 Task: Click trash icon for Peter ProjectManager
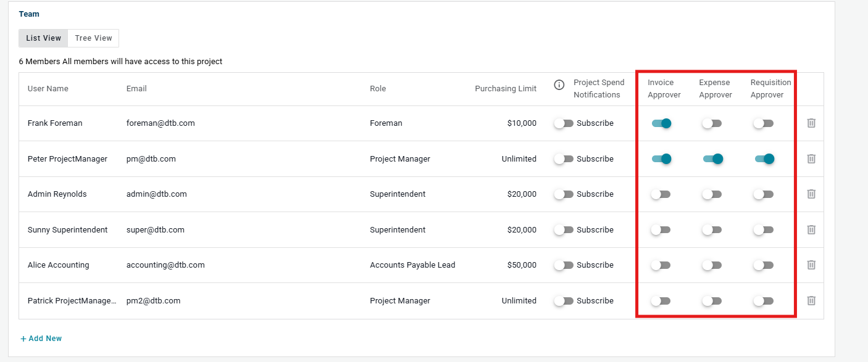click(x=811, y=158)
